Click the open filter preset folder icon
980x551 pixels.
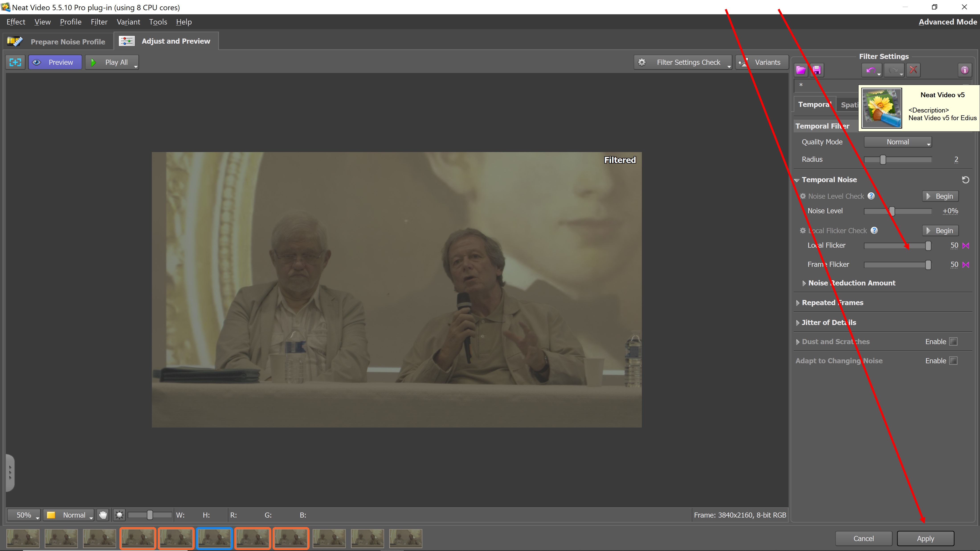(x=800, y=70)
